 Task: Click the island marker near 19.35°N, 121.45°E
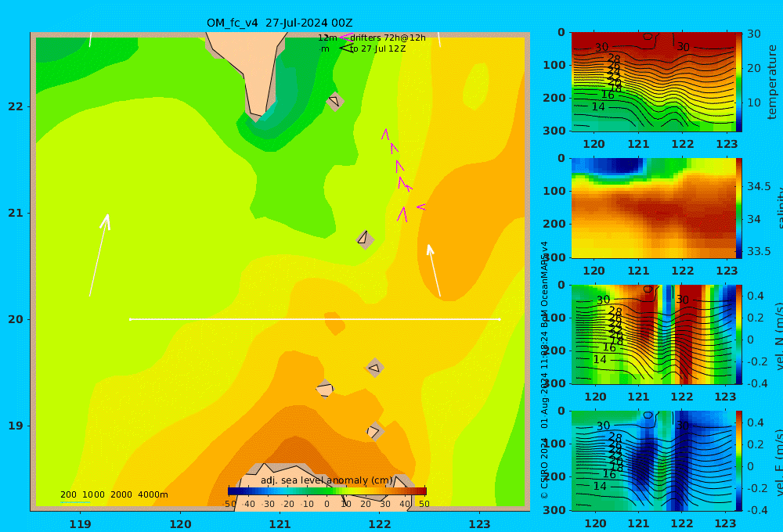pos(325,389)
